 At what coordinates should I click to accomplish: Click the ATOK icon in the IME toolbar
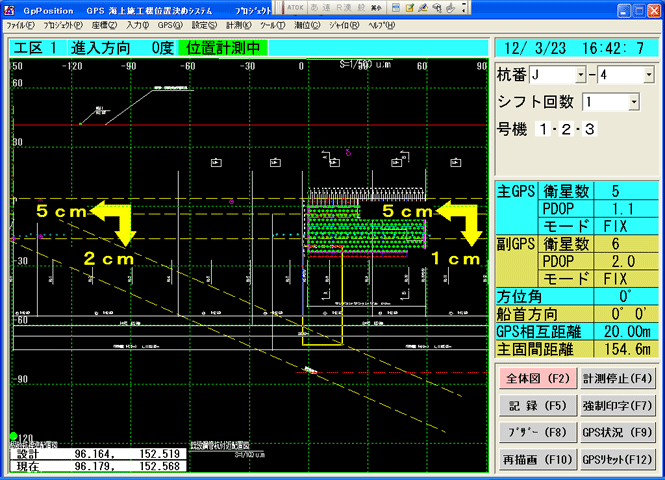click(296, 7)
